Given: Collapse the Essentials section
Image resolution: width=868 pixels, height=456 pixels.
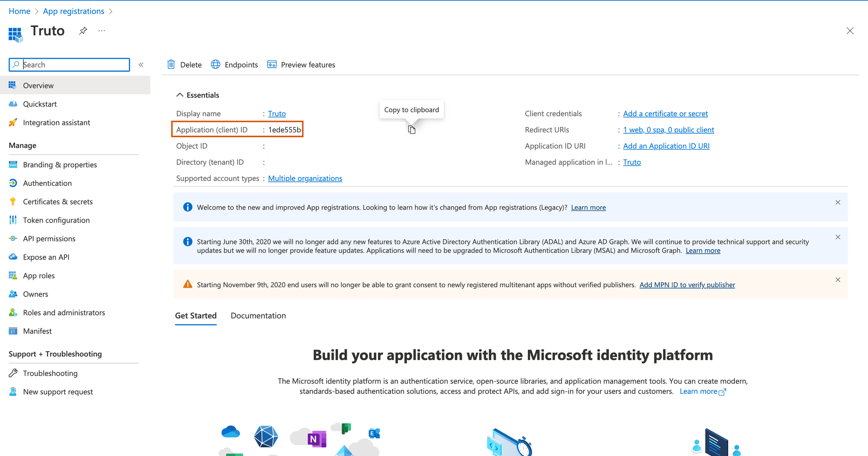Looking at the screenshot, I should 179,95.
